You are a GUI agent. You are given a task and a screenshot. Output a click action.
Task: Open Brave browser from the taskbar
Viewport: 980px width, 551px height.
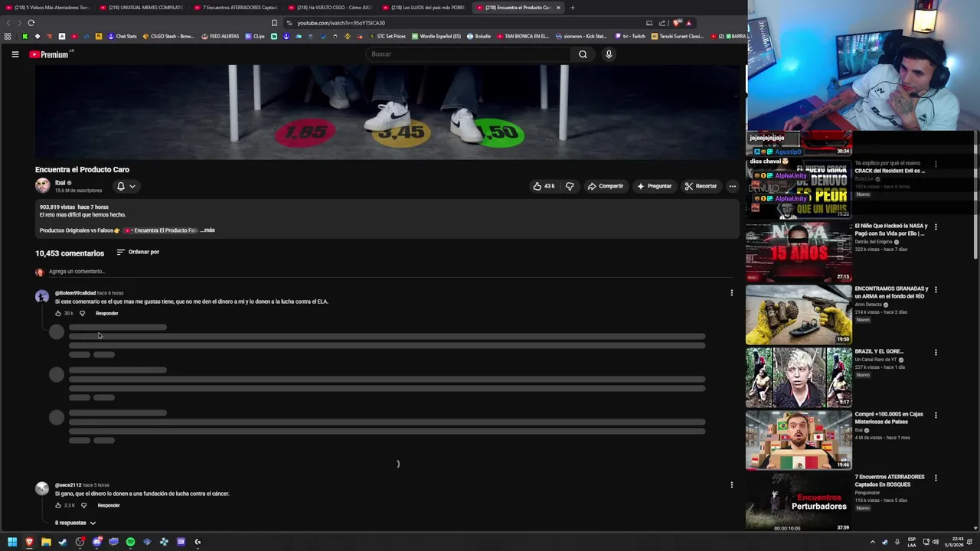[x=29, y=542]
